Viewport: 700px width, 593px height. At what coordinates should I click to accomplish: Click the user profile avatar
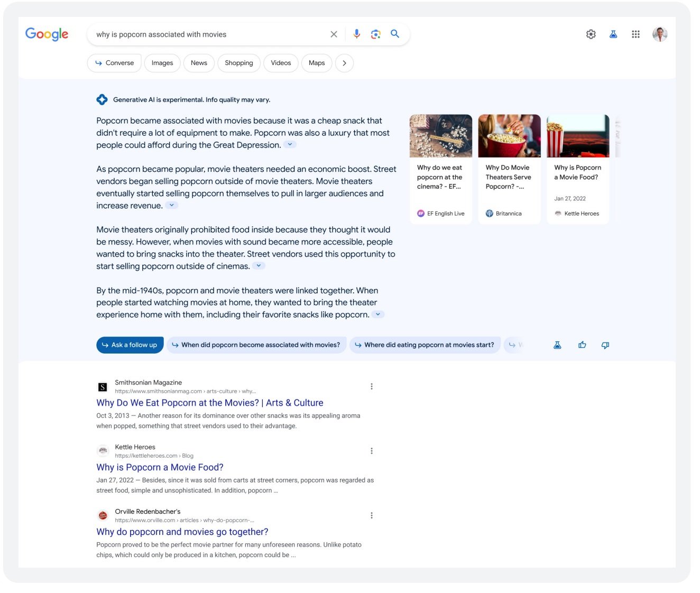tap(660, 34)
